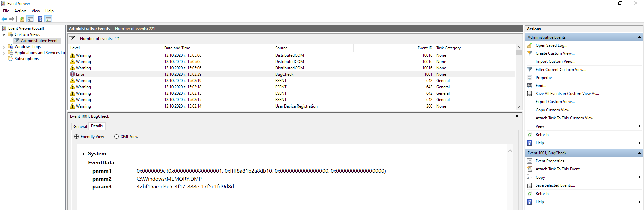Click the filter funnel icon above events list
The width and height of the screenshot is (644, 210).
pos(72,38)
